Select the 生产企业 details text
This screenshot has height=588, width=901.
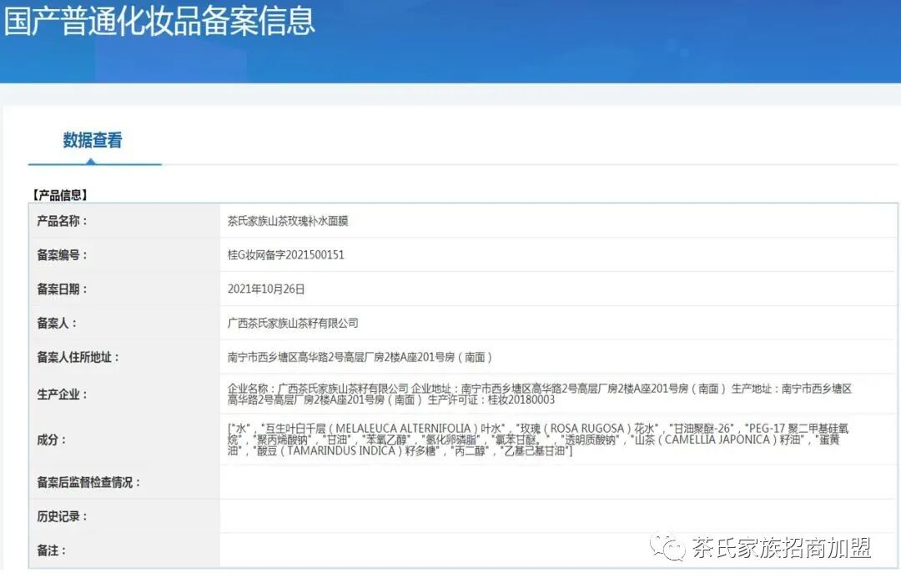click(540, 395)
